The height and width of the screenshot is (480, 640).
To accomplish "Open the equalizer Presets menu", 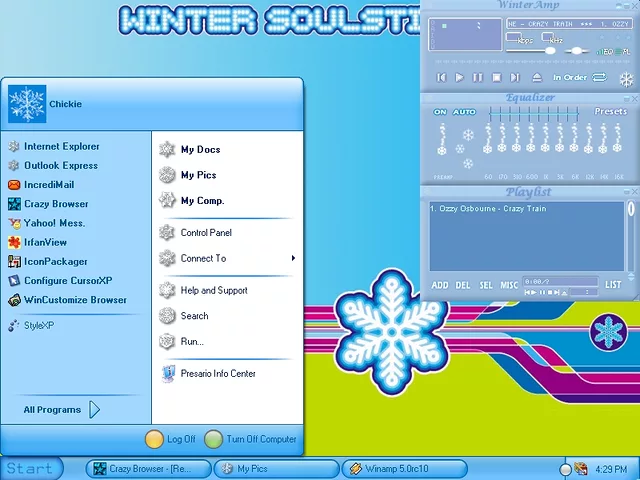I will (x=610, y=111).
